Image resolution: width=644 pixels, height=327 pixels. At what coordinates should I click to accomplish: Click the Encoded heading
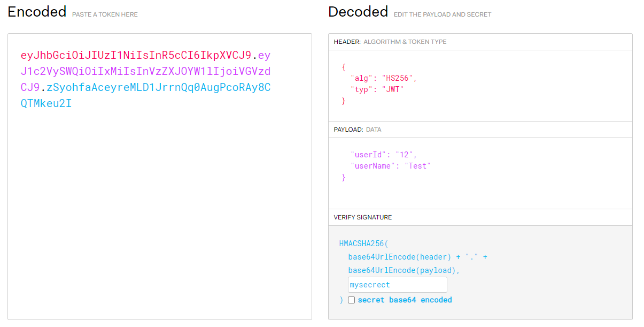click(x=37, y=12)
